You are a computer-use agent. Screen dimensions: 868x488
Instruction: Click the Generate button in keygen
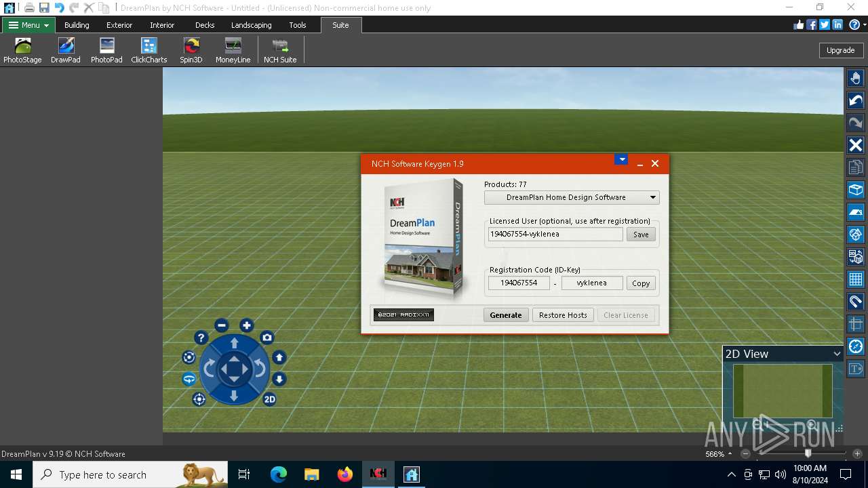pos(506,315)
